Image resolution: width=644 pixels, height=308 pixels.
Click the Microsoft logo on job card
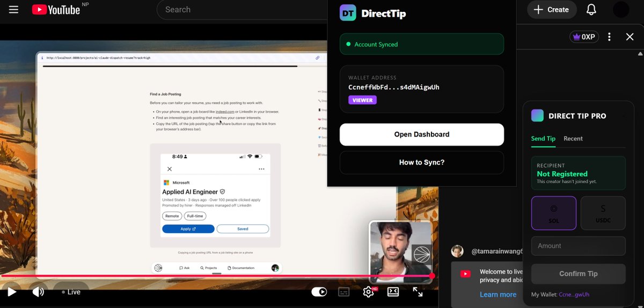click(166, 183)
